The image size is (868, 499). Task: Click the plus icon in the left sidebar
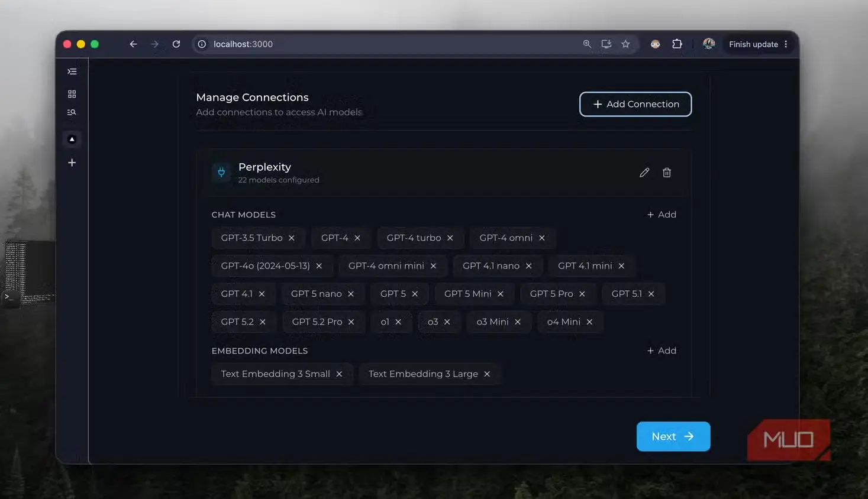pos(72,163)
